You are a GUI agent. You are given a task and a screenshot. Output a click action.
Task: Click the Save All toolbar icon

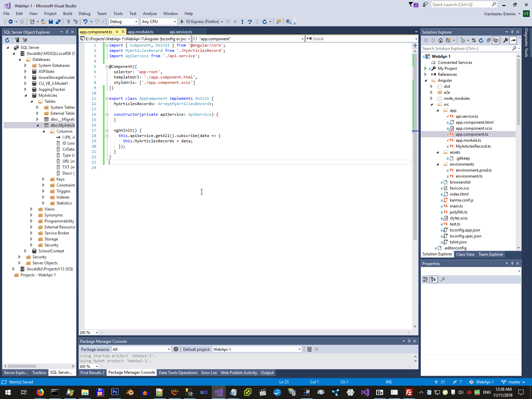point(58,22)
